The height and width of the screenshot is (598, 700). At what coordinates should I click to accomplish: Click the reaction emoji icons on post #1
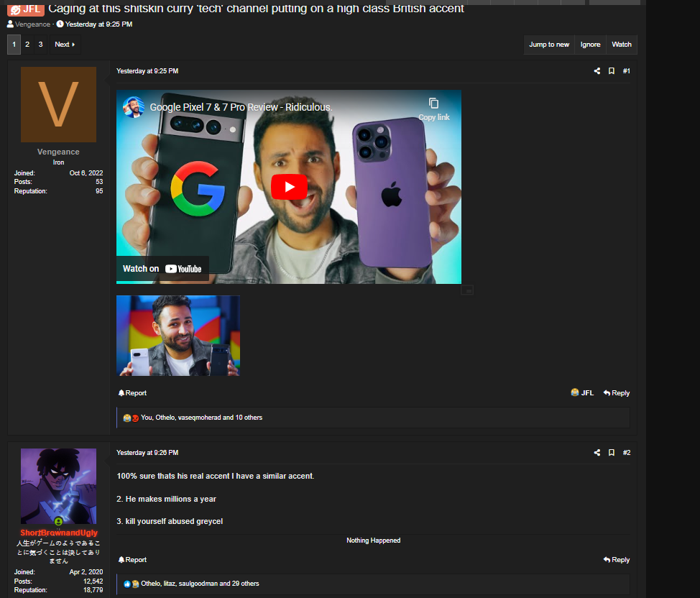click(x=131, y=418)
